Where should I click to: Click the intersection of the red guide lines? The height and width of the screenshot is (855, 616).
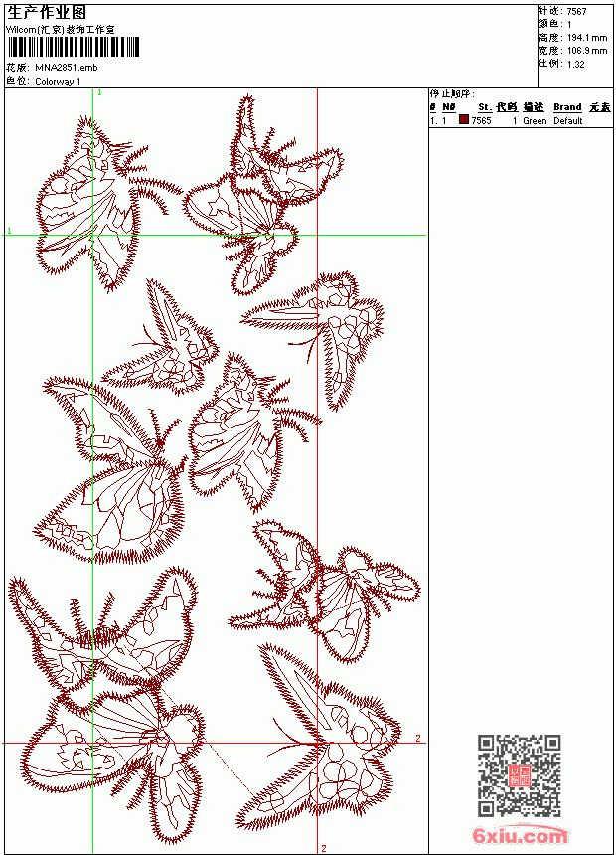317,743
